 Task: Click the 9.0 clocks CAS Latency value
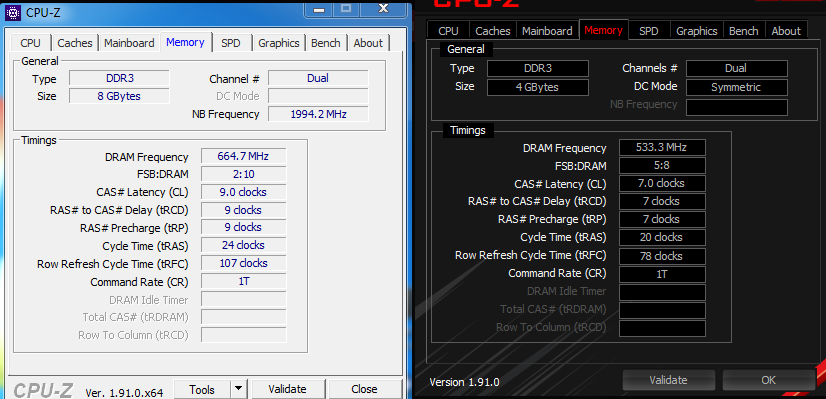tap(243, 192)
